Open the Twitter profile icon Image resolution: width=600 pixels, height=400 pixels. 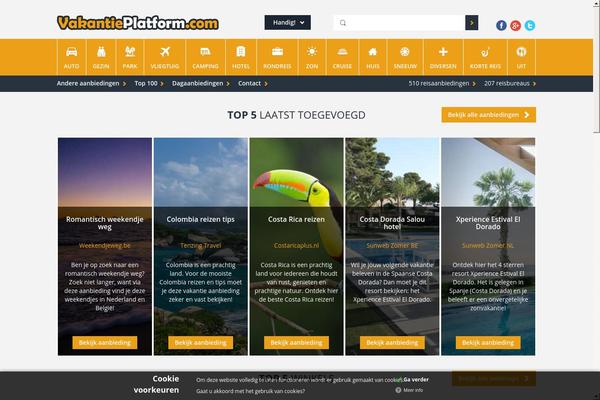pyautogui.click(x=530, y=25)
